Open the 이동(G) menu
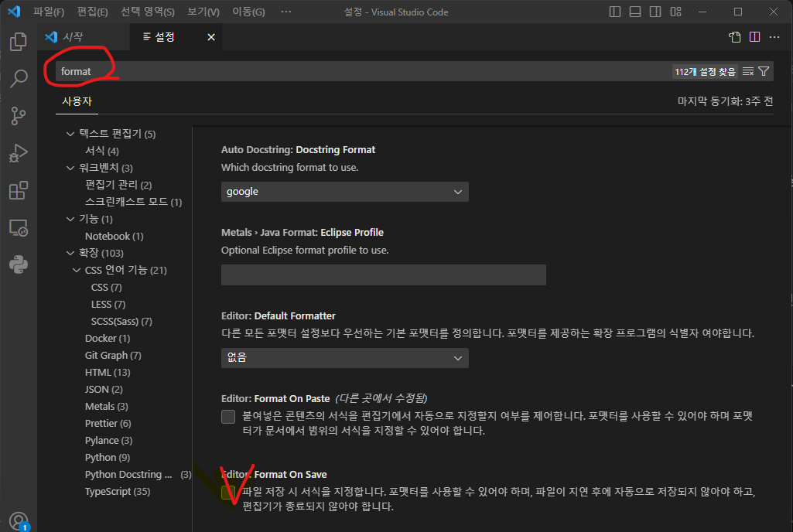Viewport: 793px width, 532px height. tap(248, 12)
